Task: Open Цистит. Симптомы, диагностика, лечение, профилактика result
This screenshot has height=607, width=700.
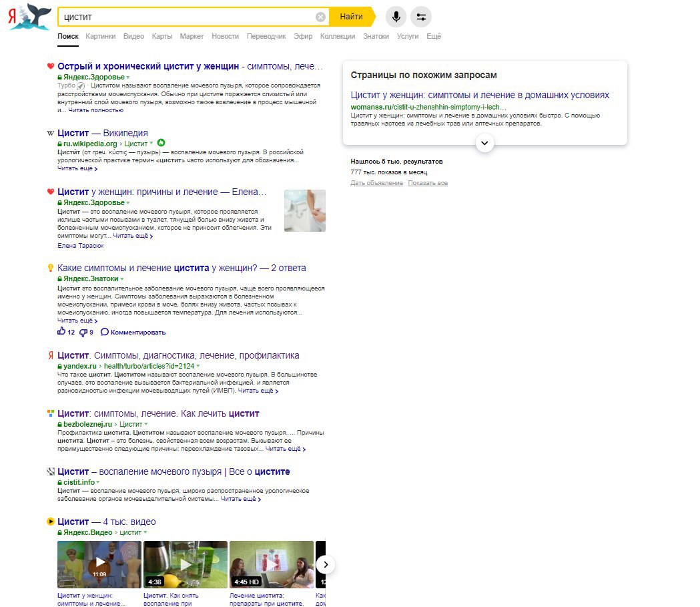Action: [x=178, y=355]
